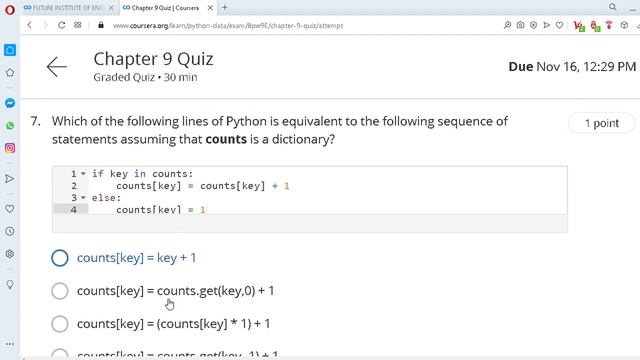
Task: Select radio for '(counts[key] * 1) + 1' answer
Action: pyautogui.click(x=60, y=324)
